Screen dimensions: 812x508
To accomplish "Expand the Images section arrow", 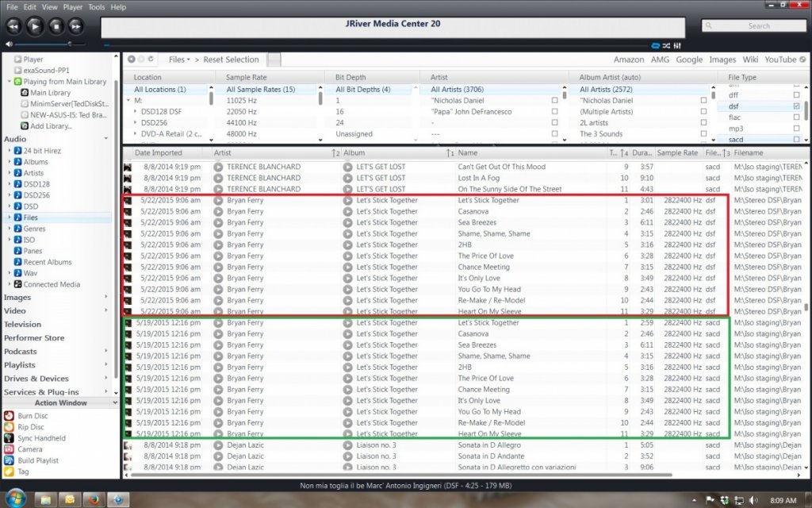I will point(106,297).
